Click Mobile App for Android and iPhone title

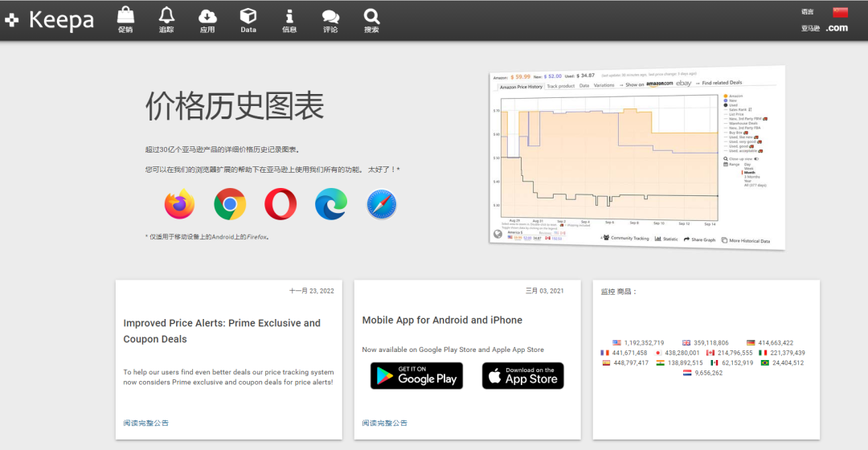point(442,320)
